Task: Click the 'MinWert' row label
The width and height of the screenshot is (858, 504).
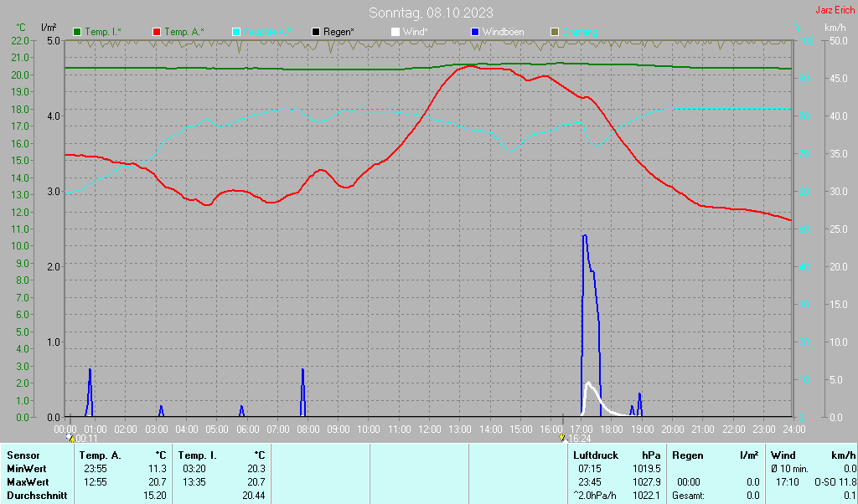Action: [x=27, y=469]
